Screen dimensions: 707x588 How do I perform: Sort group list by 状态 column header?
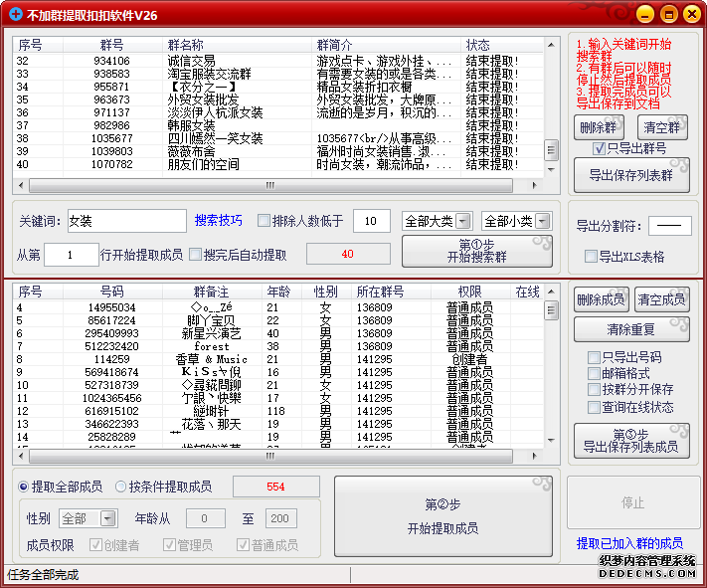coord(502,45)
